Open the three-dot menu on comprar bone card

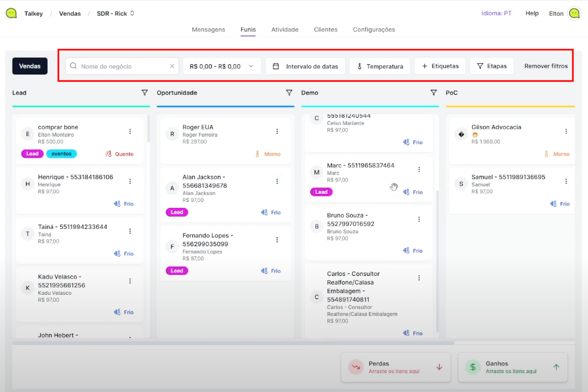click(130, 131)
